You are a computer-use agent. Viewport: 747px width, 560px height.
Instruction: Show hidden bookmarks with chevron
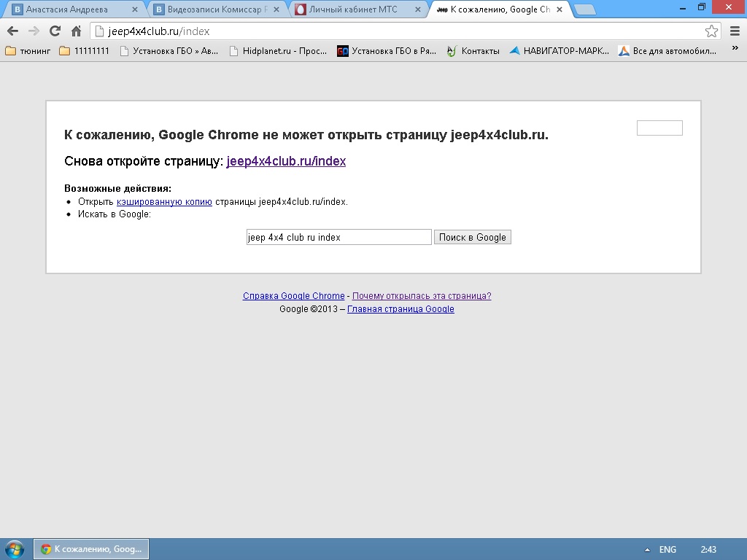[735, 48]
